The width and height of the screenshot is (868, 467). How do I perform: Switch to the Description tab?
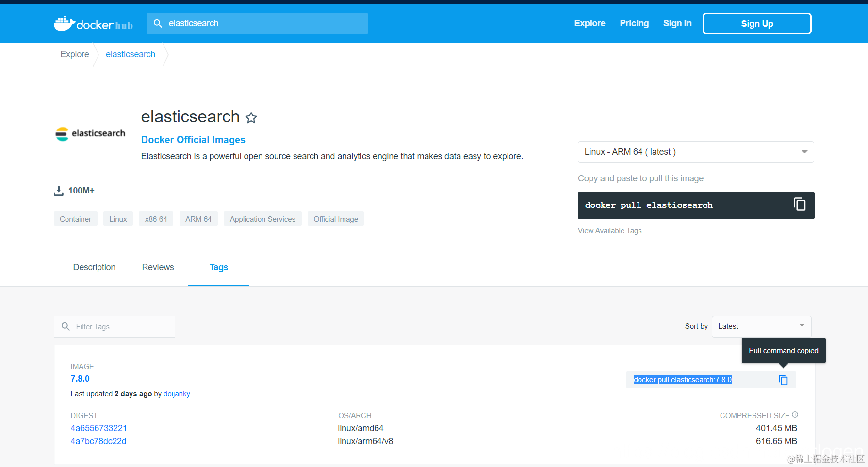coord(94,267)
